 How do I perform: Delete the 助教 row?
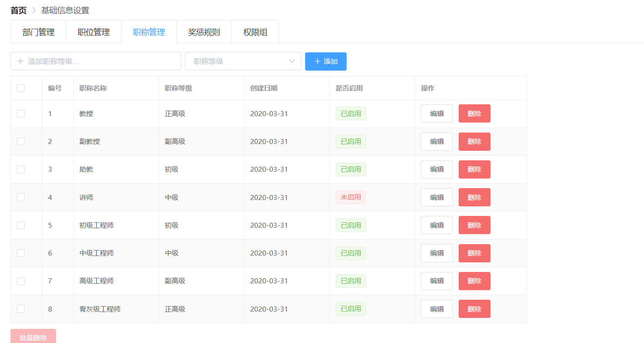(x=475, y=169)
